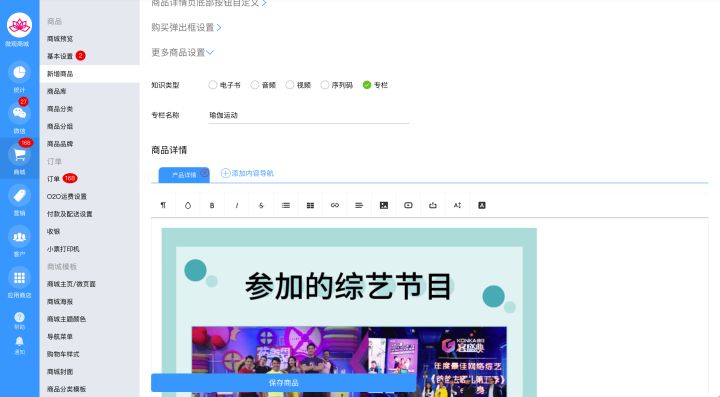Viewport: 720px width, 397px height.
Task: Open 商品品牌 in the sidebar menu
Action: pyautogui.click(x=60, y=144)
